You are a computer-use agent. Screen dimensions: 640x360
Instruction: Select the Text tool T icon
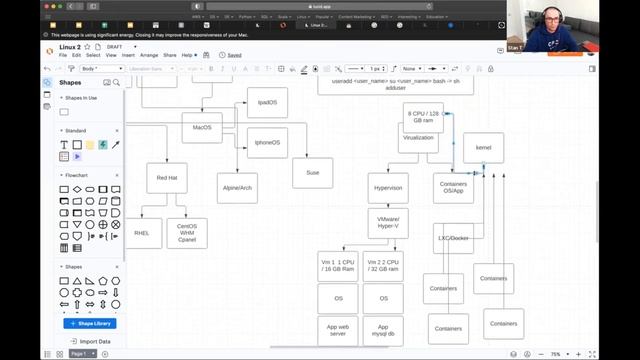point(64,144)
